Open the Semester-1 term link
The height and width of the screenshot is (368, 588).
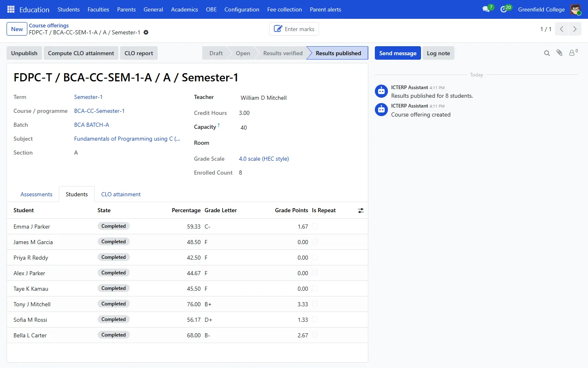pos(88,97)
